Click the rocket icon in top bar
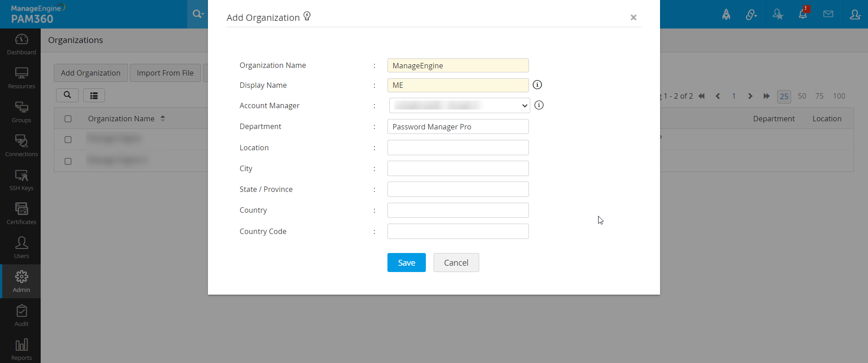Screen dimensions: 868x363 [x=726, y=14]
